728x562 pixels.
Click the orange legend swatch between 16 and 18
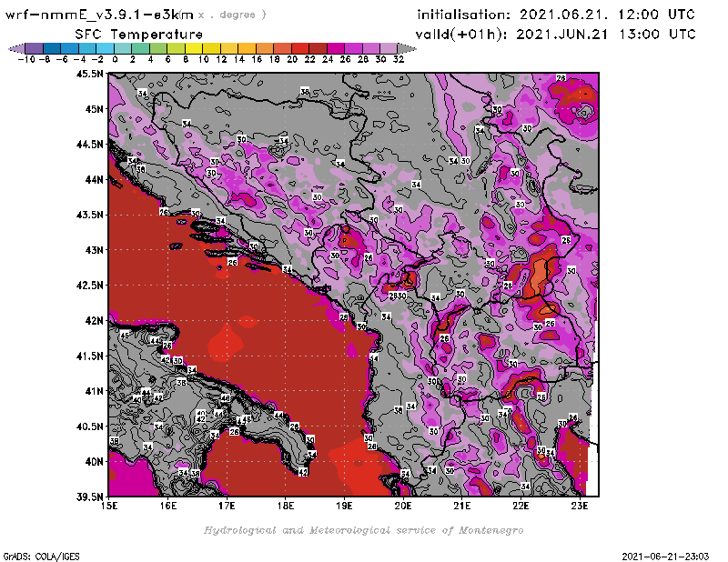point(265,48)
